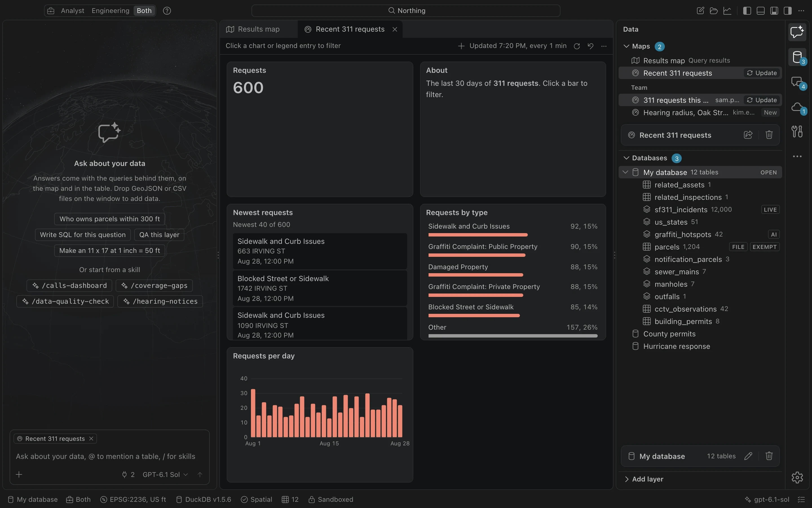Toggle the left sidebar layout icon
The width and height of the screenshot is (812, 508).
747,11
